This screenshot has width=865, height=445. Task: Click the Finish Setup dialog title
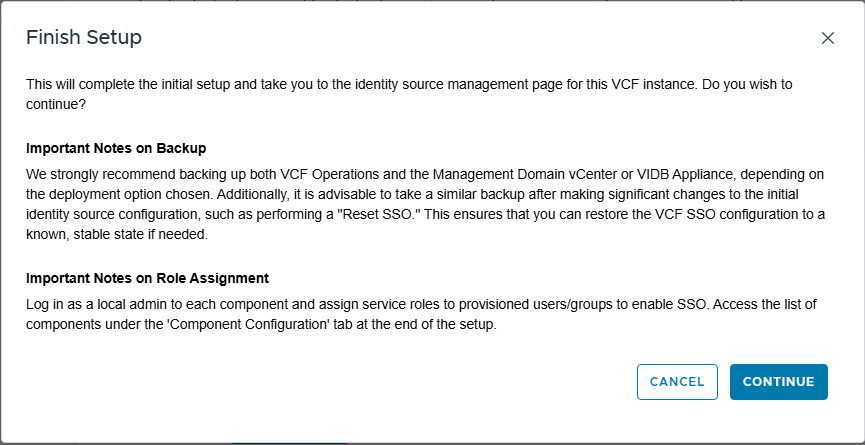pyautogui.click(x=84, y=38)
